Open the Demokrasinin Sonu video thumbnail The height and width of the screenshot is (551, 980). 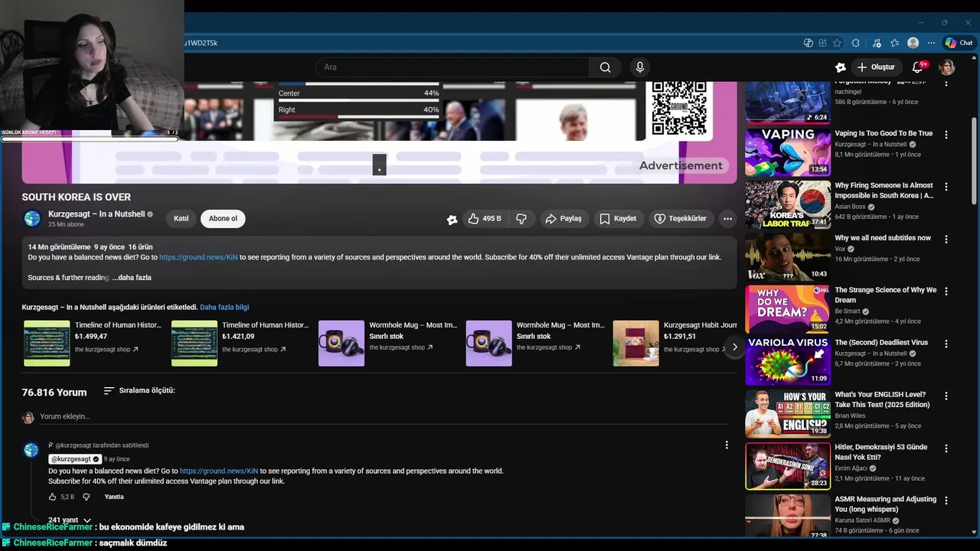point(788,466)
